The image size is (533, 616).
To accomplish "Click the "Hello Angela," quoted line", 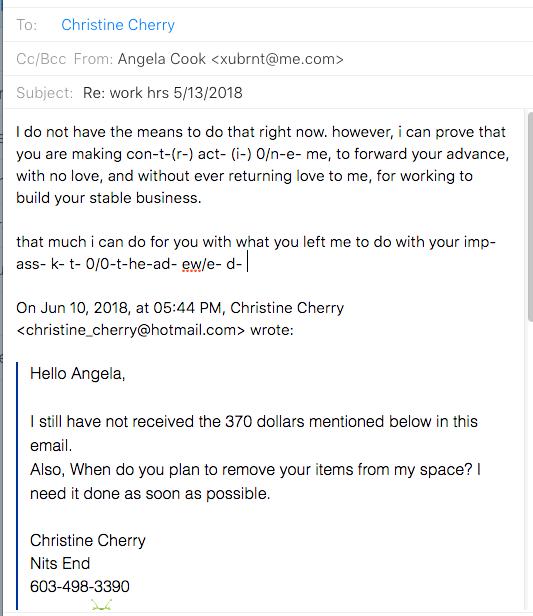I will coord(77,374).
